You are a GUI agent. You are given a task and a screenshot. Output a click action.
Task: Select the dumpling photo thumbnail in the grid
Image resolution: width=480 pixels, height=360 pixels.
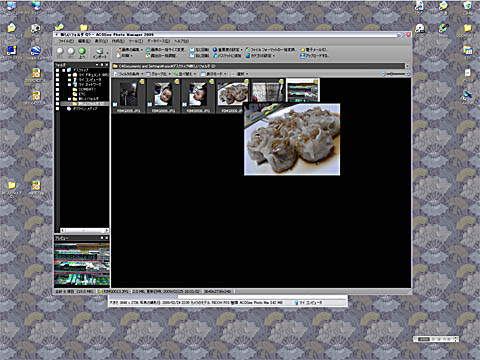[233, 94]
